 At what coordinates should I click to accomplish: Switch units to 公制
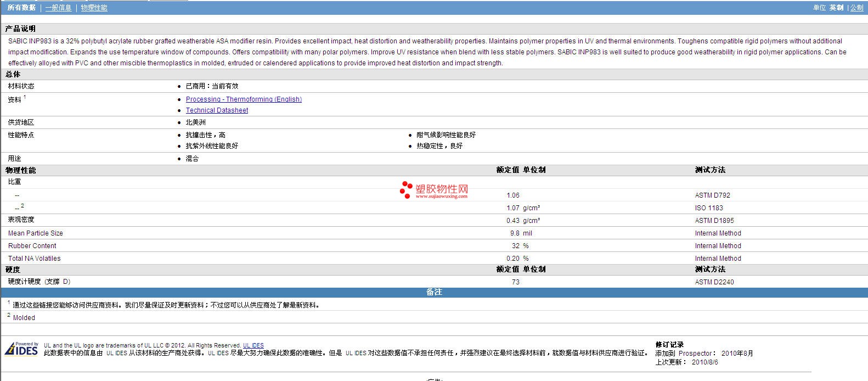click(856, 8)
